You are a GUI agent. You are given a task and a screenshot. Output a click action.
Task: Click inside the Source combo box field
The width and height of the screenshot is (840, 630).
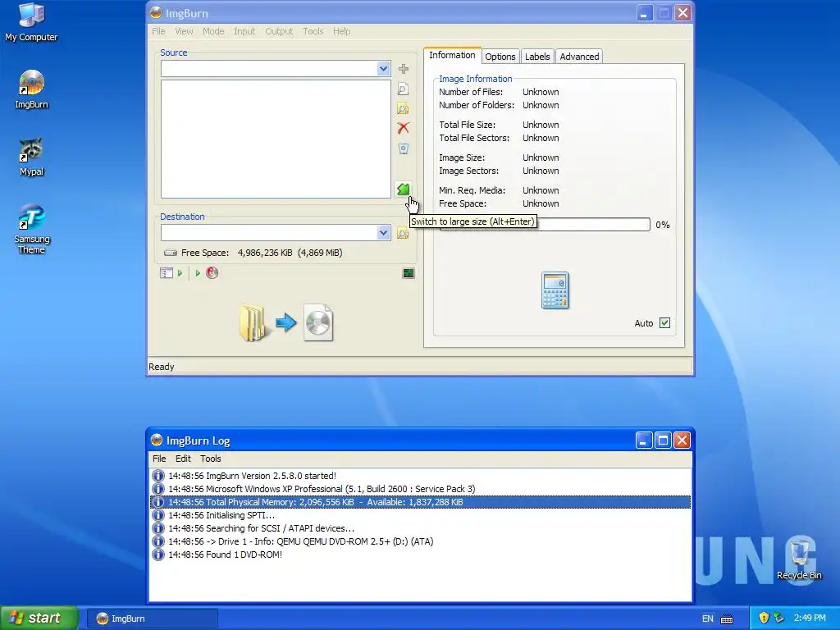[x=269, y=69]
